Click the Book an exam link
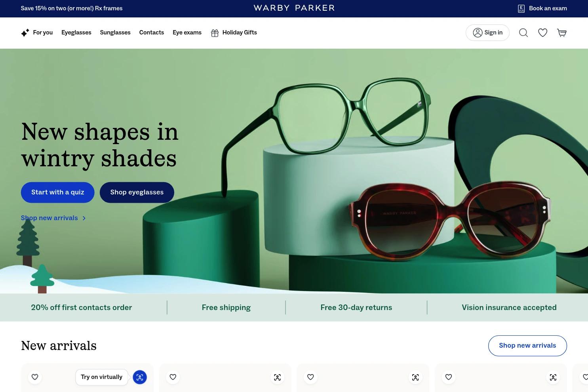588x392 pixels. 542,8
